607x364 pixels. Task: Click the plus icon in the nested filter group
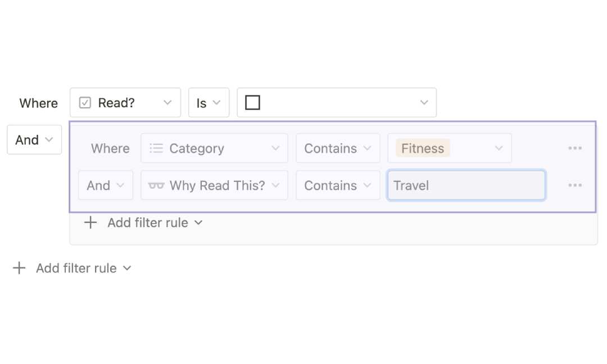tap(90, 222)
